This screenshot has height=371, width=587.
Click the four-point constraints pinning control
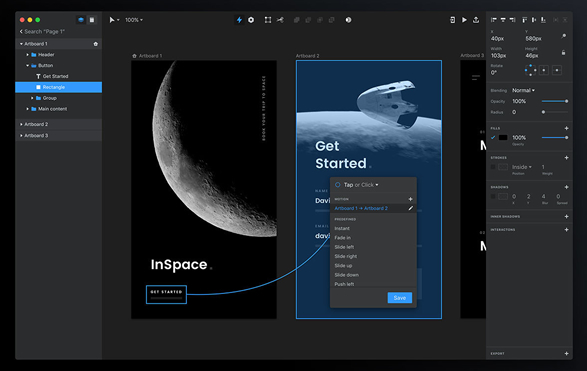pyautogui.click(x=530, y=70)
